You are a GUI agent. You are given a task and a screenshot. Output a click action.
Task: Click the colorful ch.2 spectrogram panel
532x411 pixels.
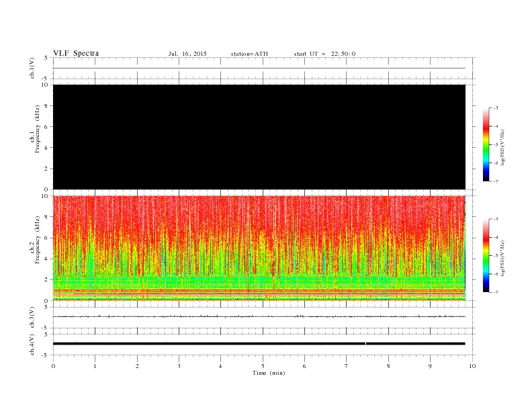(259, 248)
